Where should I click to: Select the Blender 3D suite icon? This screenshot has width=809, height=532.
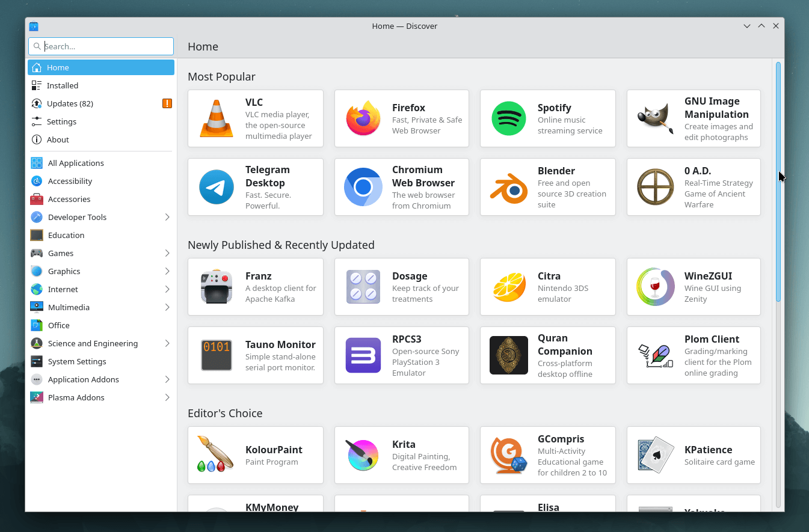pos(508,187)
